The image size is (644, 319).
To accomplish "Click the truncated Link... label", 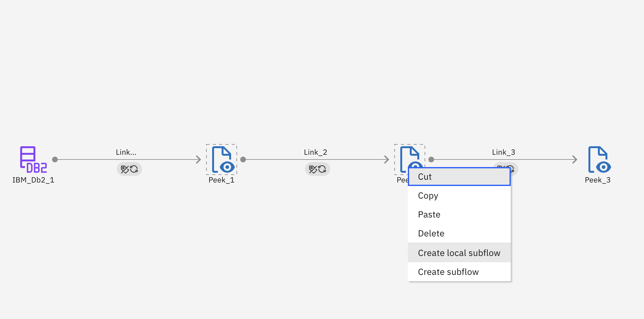I will coord(126,152).
